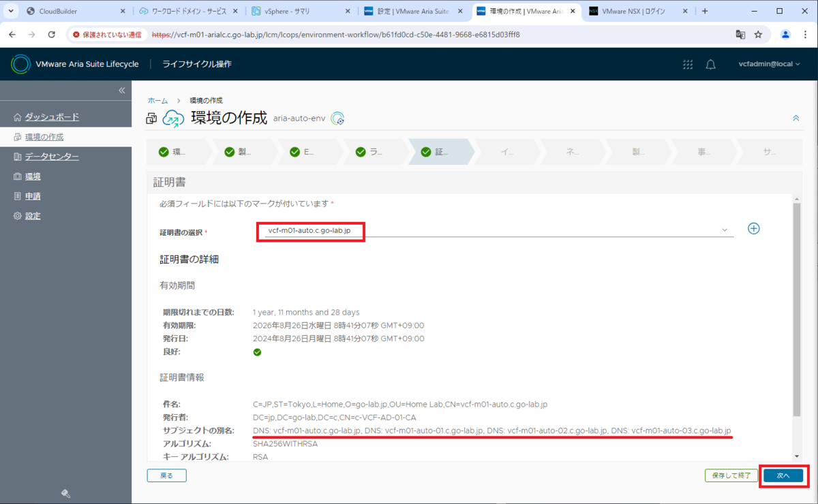Click the browser back arrow

point(13,34)
